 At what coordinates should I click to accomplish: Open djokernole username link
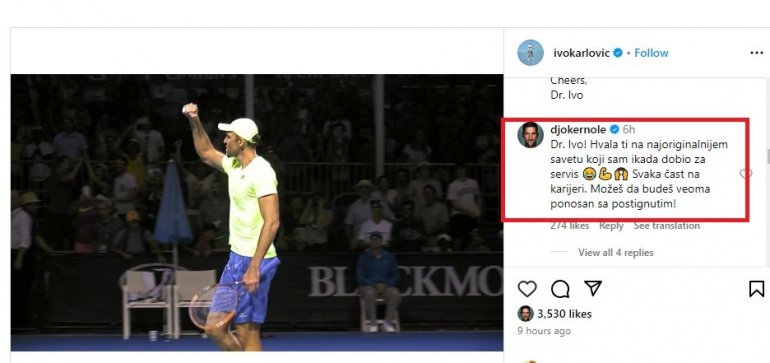[x=578, y=130]
